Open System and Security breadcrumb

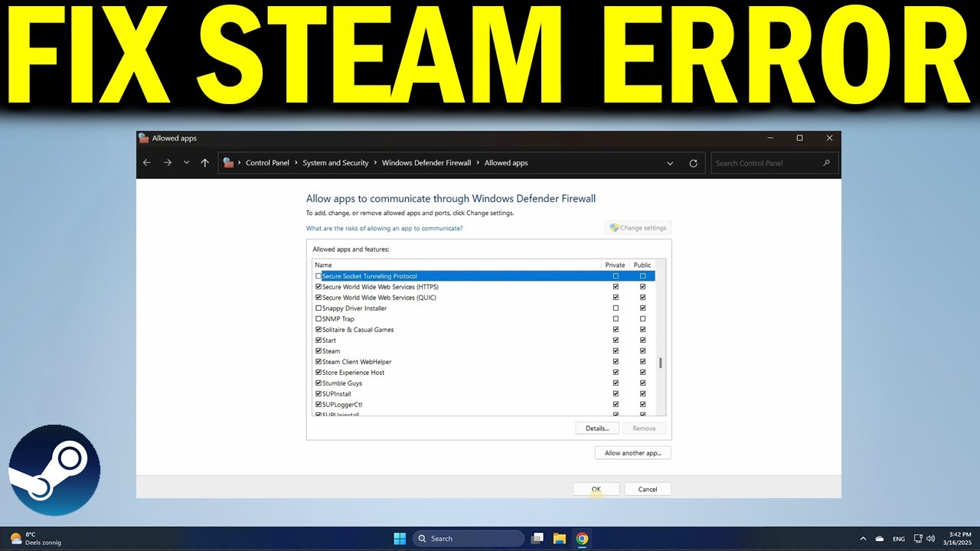(x=335, y=163)
